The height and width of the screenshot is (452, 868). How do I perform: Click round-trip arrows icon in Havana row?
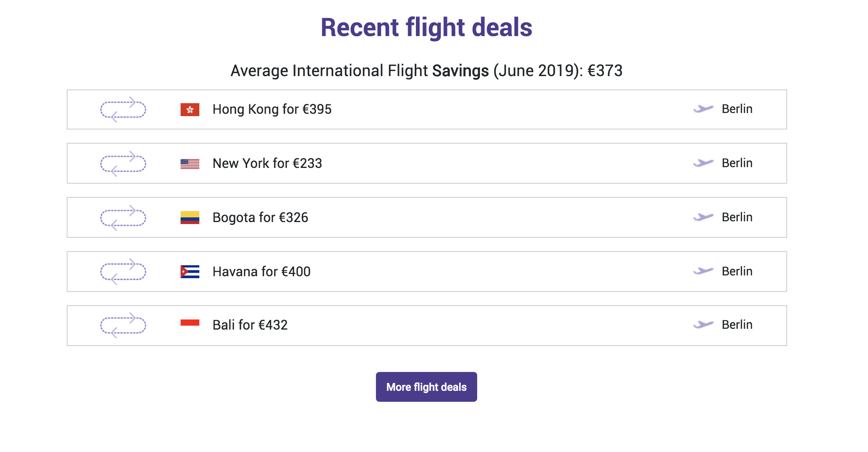(123, 272)
